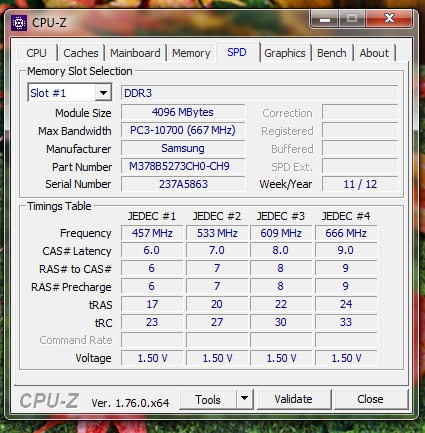Click the DDR3 memory type field

click(x=260, y=93)
